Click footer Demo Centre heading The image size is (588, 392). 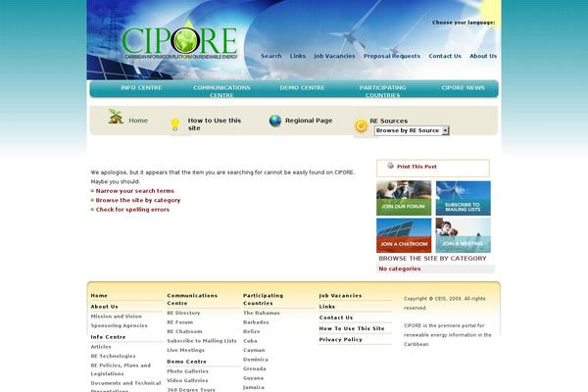pyautogui.click(x=187, y=362)
